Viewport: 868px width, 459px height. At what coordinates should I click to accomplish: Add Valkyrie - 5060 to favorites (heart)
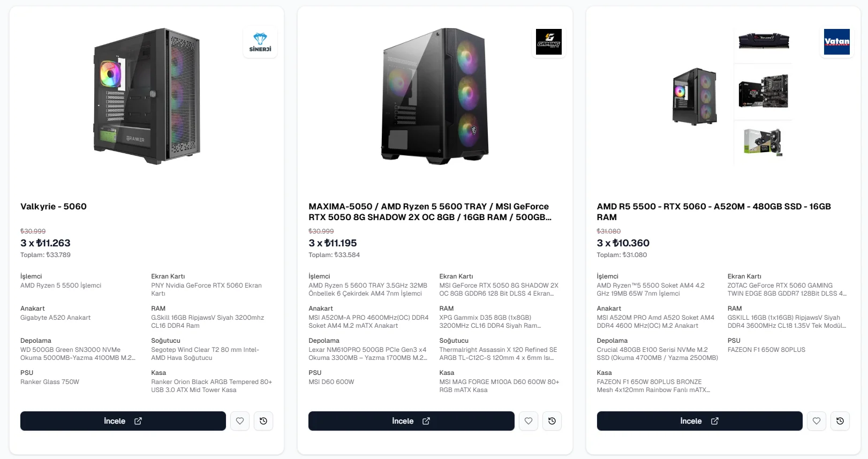(240, 421)
